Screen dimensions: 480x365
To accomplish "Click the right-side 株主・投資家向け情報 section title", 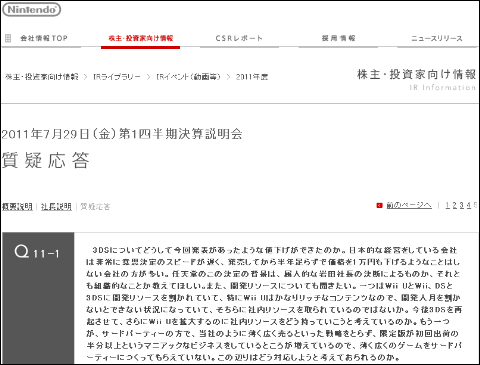I will pyautogui.click(x=416, y=74).
